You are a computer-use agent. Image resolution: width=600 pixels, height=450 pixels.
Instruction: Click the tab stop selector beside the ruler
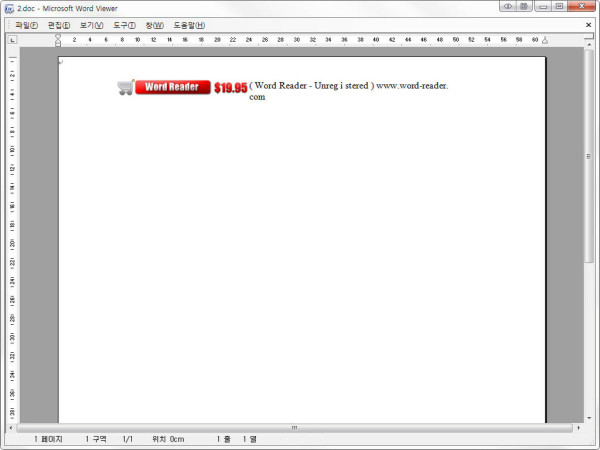click(x=12, y=41)
